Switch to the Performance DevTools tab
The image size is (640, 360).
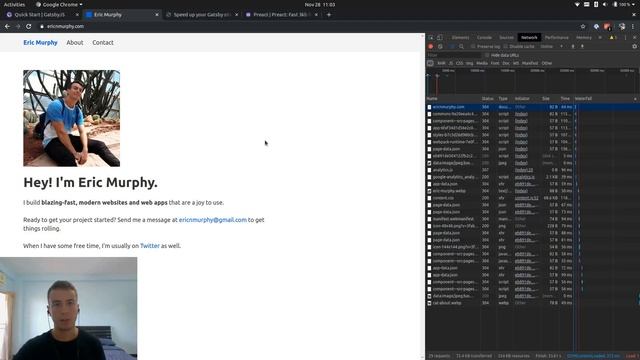coord(557,38)
